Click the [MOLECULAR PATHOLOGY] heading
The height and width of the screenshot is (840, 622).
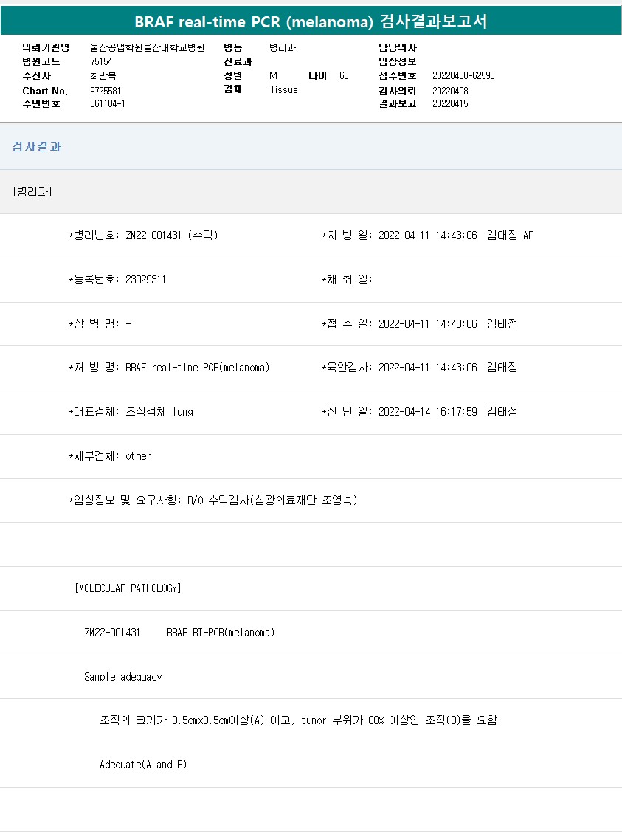coord(128,588)
